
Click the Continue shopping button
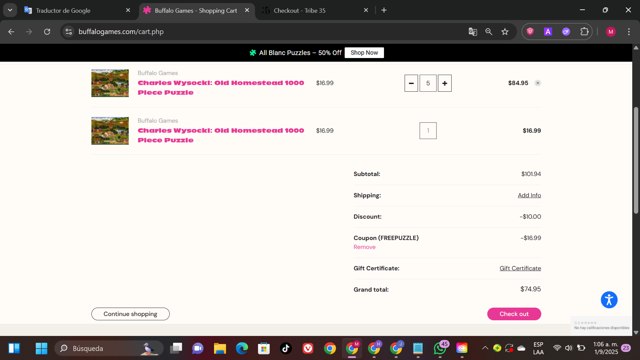130,314
